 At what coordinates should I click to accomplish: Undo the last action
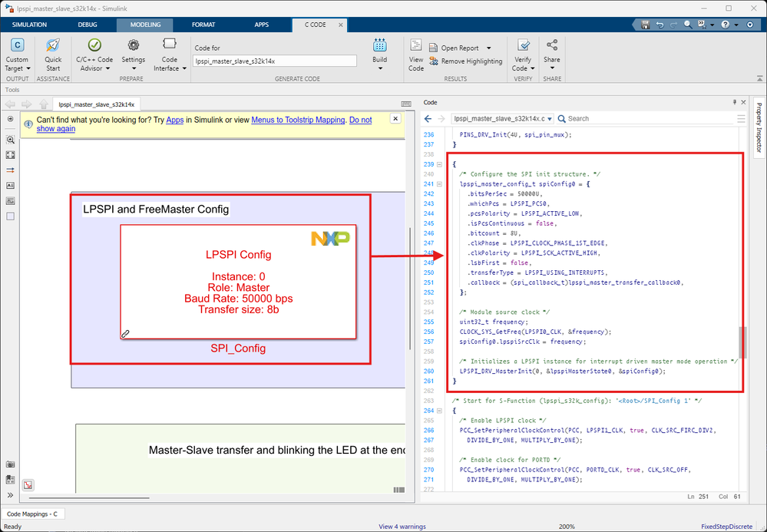coord(660,25)
